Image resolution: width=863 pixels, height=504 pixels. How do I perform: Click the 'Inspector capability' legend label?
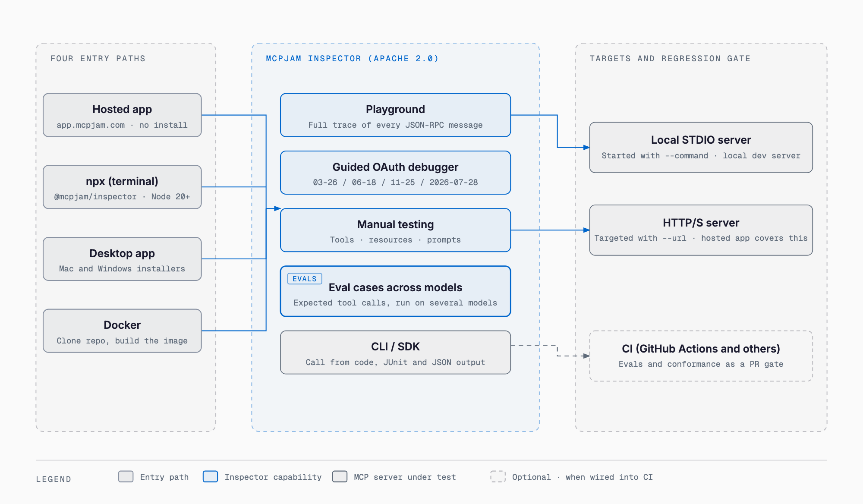click(x=273, y=477)
